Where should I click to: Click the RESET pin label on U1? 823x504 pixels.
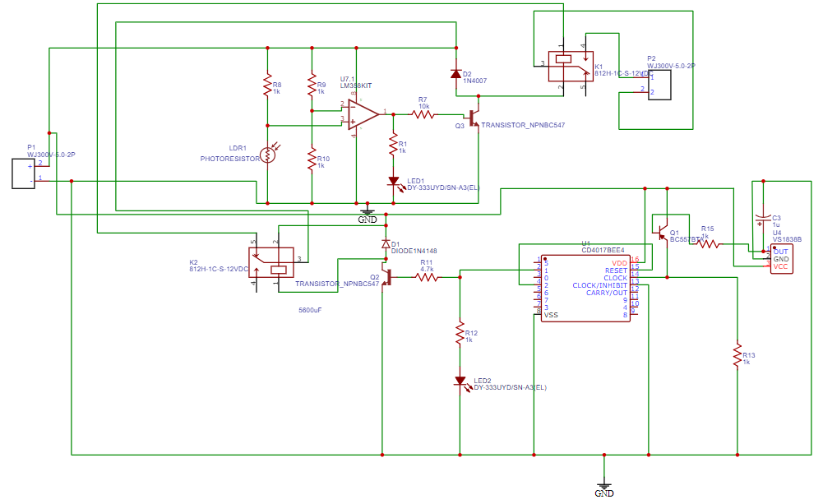coord(616,270)
